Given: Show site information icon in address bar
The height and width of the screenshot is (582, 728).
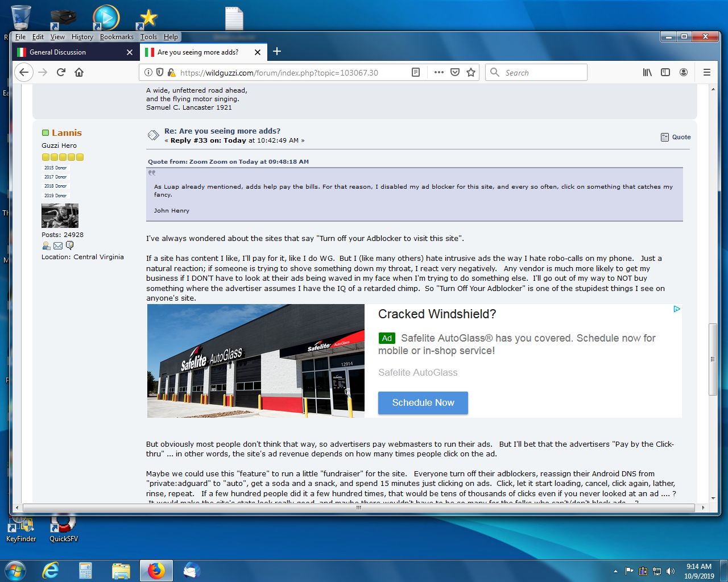Looking at the screenshot, I should pos(148,73).
